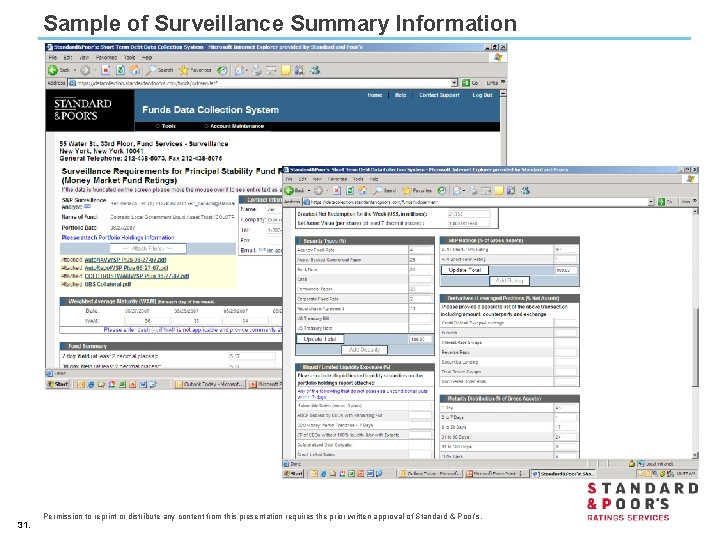Click Please attach Portfolio Holdings information link
Screen dimensions: 720x540
(118, 237)
